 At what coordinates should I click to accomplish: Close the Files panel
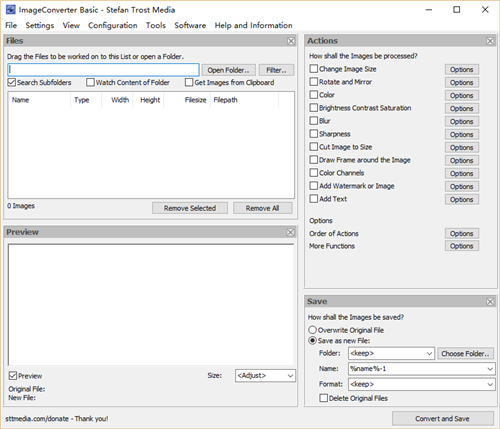291,41
